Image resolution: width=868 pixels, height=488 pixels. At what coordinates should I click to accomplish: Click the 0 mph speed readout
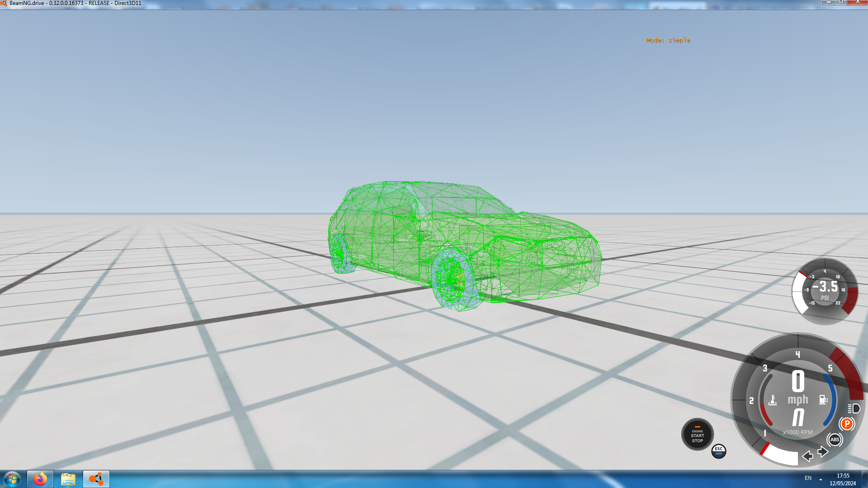click(798, 382)
